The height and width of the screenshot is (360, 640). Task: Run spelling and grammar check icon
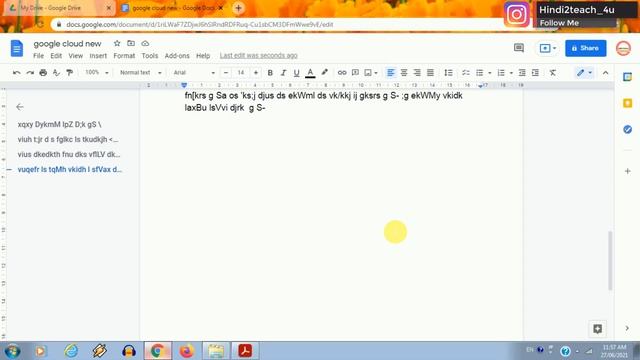(56, 73)
